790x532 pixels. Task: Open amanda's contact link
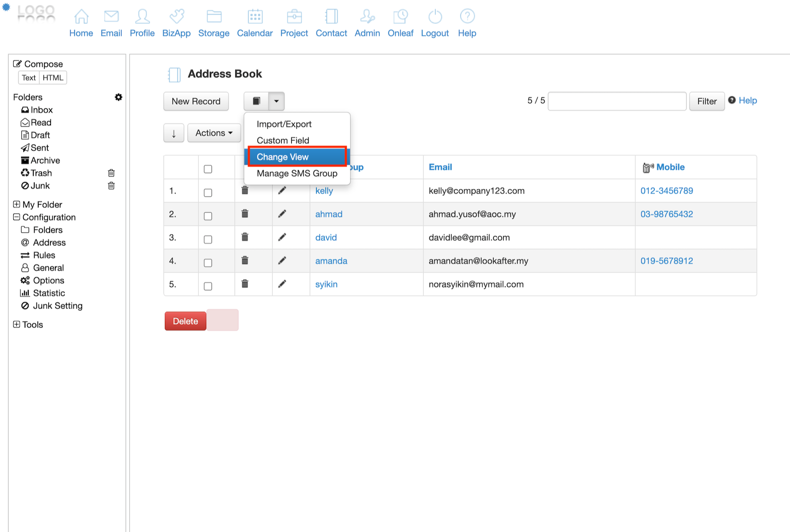331,261
